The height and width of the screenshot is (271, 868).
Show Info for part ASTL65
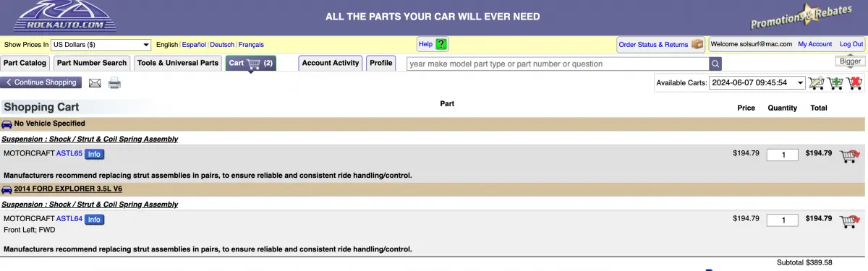tap(94, 155)
